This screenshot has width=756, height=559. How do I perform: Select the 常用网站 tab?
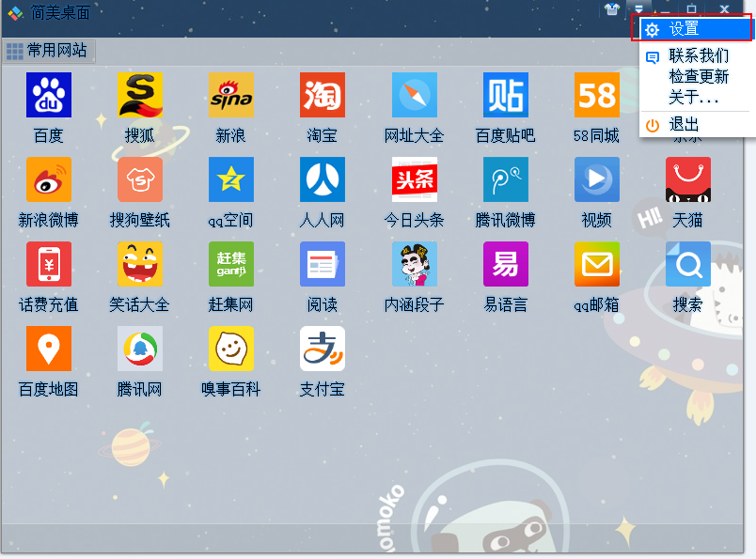point(48,51)
